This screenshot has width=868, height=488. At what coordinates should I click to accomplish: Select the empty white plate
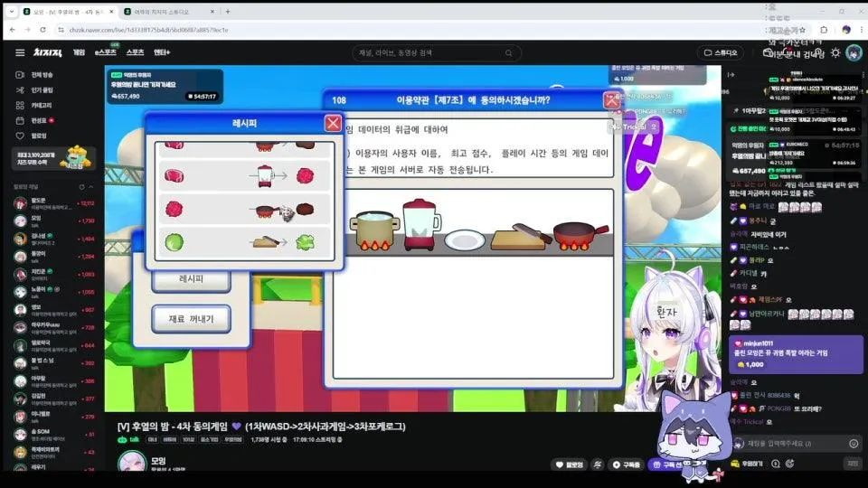click(x=465, y=240)
